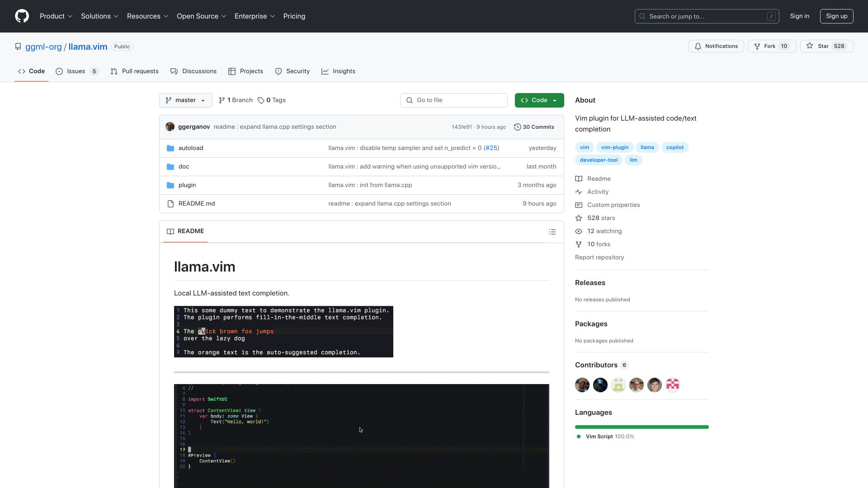This screenshot has width=868, height=488.
Task: Select the README tab in the file viewer
Action: [x=185, y=231]
